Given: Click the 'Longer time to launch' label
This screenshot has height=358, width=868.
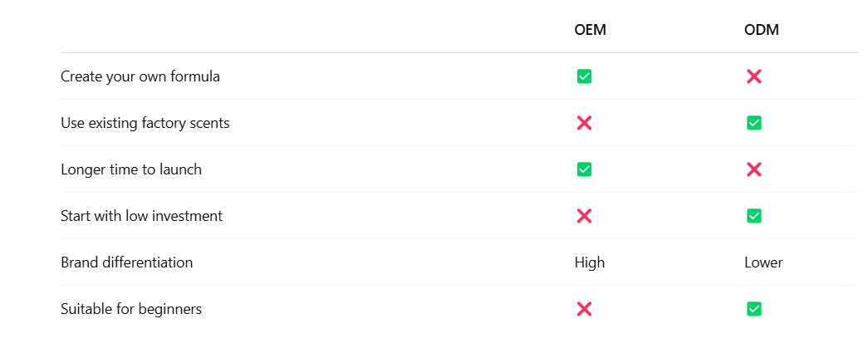Looking at the screenshot, I should (x=131, y=169).
